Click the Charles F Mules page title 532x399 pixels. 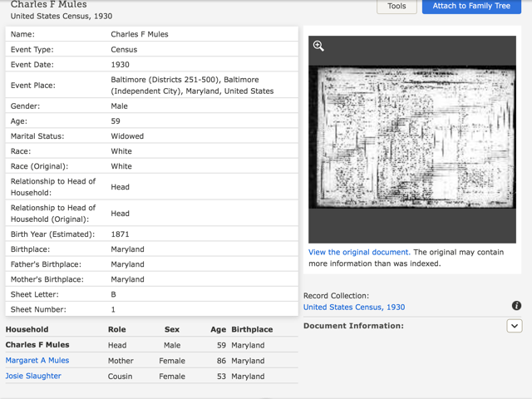tap(48, 4)
